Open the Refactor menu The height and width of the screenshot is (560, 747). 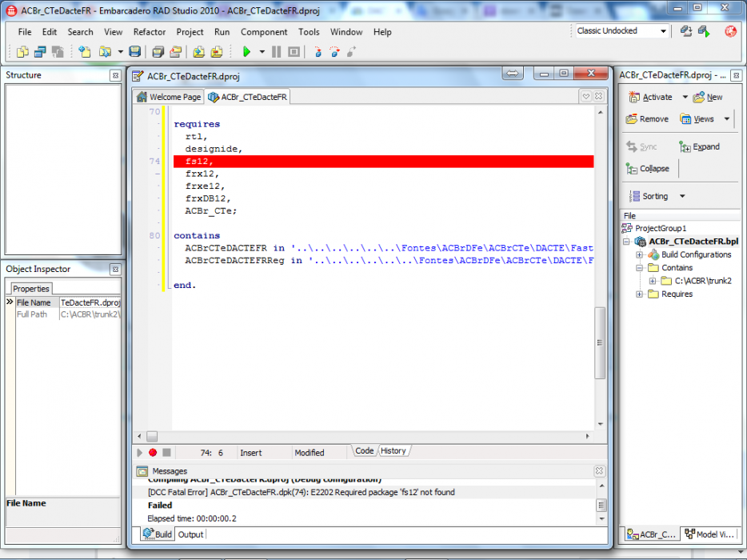coord(149,32)
